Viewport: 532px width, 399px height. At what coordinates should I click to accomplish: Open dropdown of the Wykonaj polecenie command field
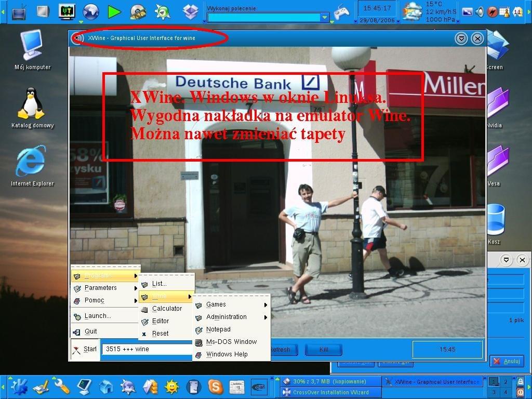point(325,17)
